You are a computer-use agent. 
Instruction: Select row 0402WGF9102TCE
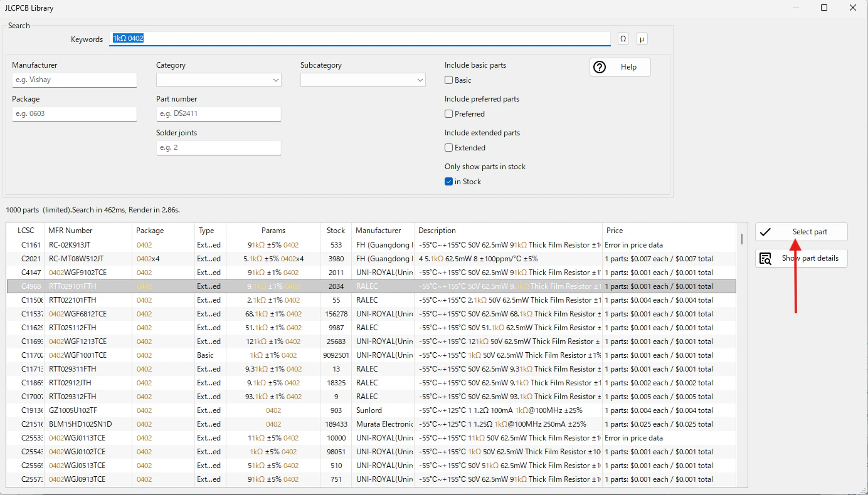pyautogui.click(x=371, y=273)
